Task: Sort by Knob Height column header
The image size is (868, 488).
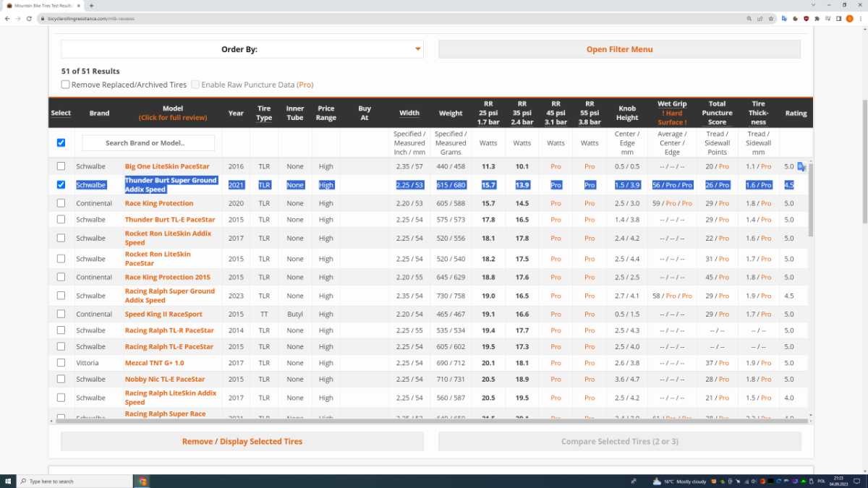Action: 627,113
